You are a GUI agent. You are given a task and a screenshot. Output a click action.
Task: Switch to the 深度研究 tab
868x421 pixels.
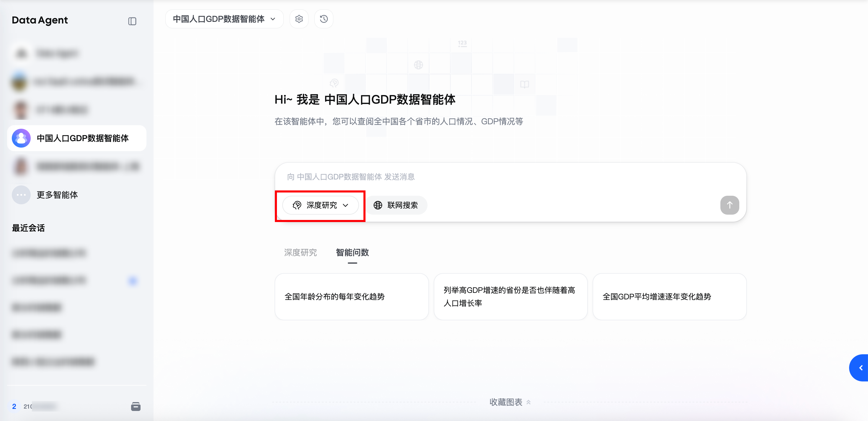point(300,252)
